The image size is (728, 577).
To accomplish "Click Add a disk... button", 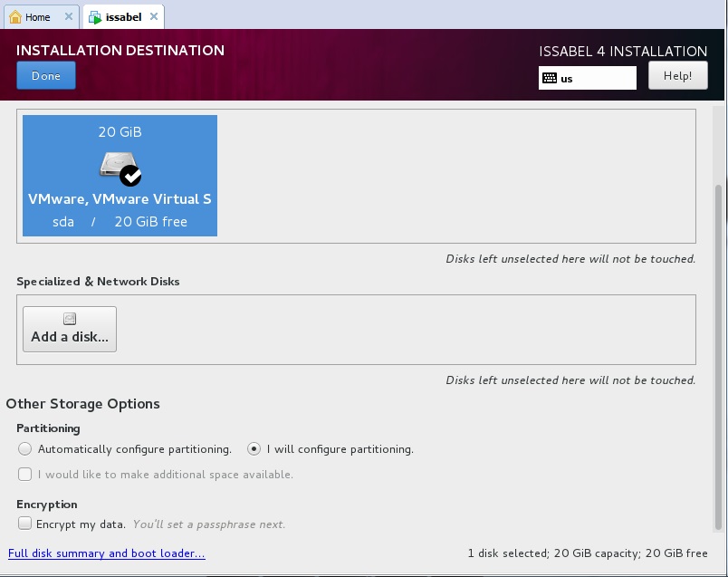I will coord(70,329).
